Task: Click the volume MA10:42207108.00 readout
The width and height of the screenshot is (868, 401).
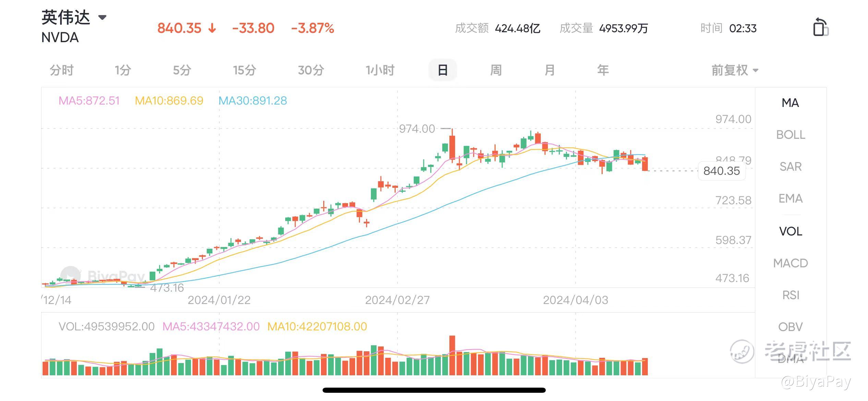Action: point(317,326)
